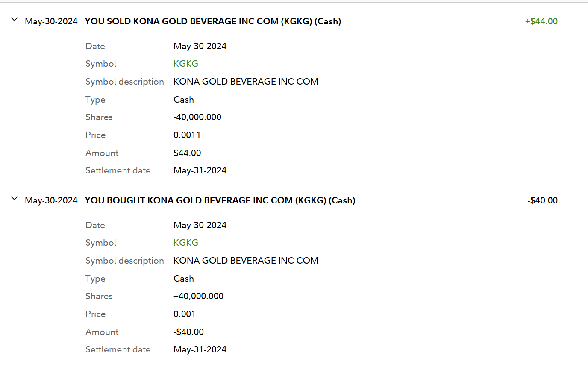588x370 pixels.
Task: Click the YOU BOUGHT KONA GOLD BEVERAGE heading
Action: pyautogui.click(x=220, y=200)
